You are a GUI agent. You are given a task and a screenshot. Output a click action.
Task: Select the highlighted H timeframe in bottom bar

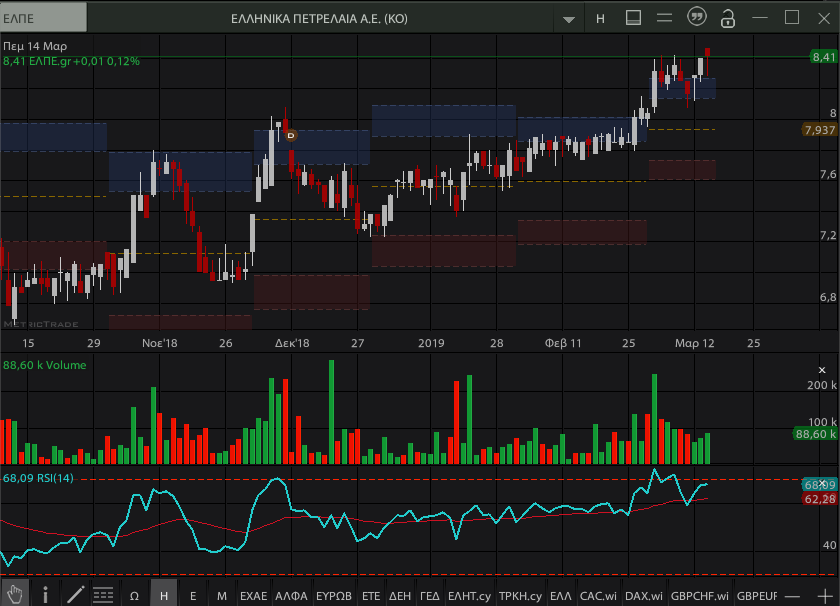point(164,595)
